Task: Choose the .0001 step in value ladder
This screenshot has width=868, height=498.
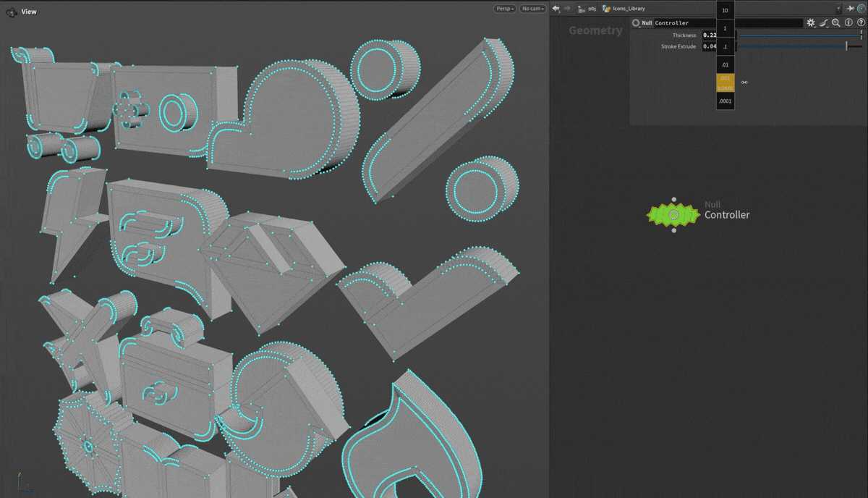Action: coord(725,101)
